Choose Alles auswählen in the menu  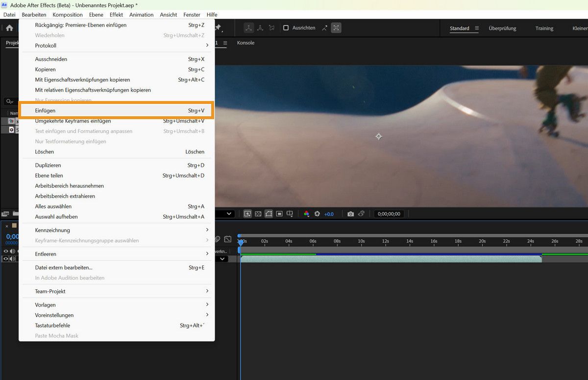tap(117, 206)
